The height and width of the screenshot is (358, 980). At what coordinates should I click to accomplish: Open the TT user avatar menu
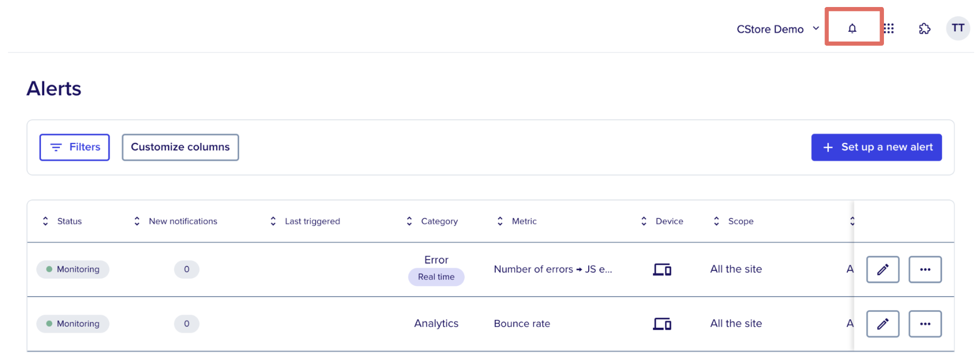click(958, 28)
